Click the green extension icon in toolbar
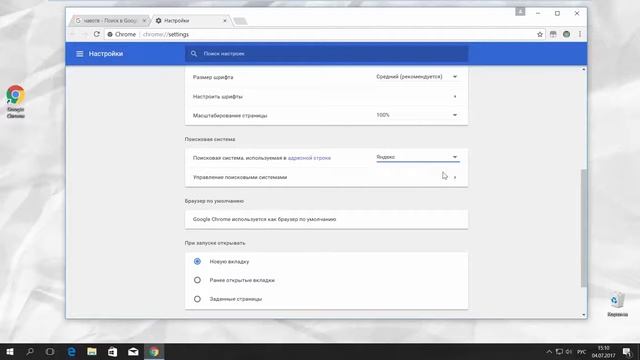Screen dimensions: 640x360 click(x=566, y=34)
